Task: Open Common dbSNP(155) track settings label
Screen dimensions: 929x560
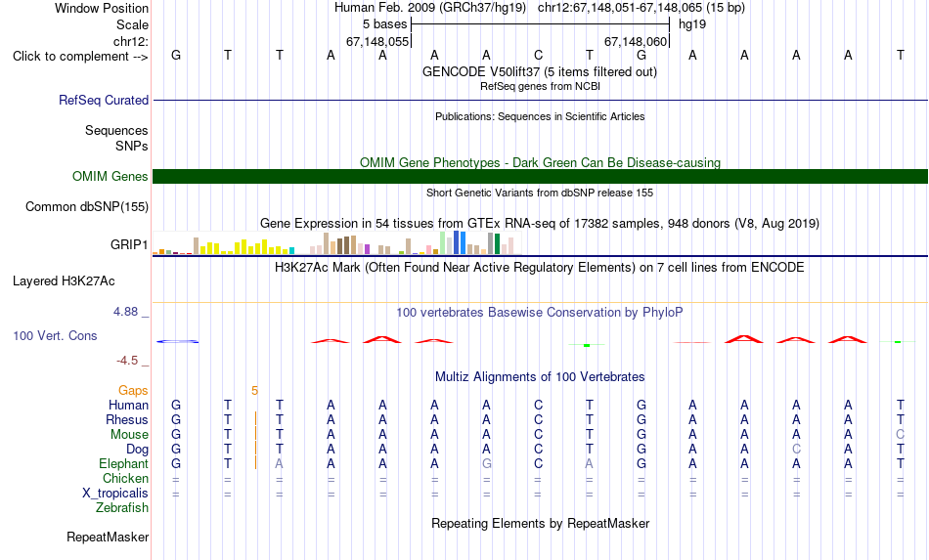Action: (86, 206)
